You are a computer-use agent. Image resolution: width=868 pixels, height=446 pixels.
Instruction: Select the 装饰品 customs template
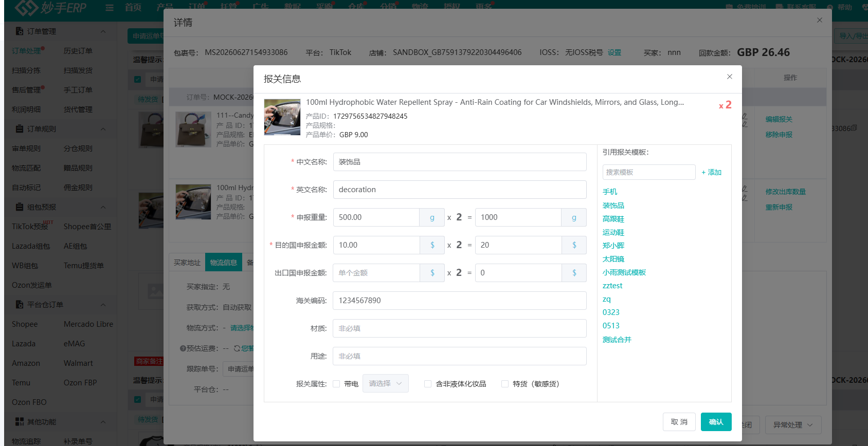(x=613, y=206)
